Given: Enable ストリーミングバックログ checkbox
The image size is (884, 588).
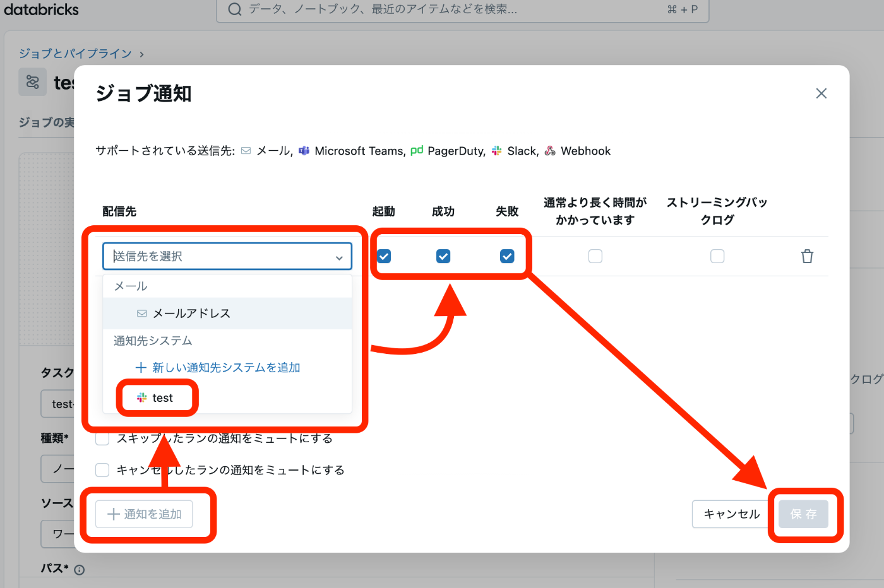Looking at the screenshot, I should tap(717, 256).
